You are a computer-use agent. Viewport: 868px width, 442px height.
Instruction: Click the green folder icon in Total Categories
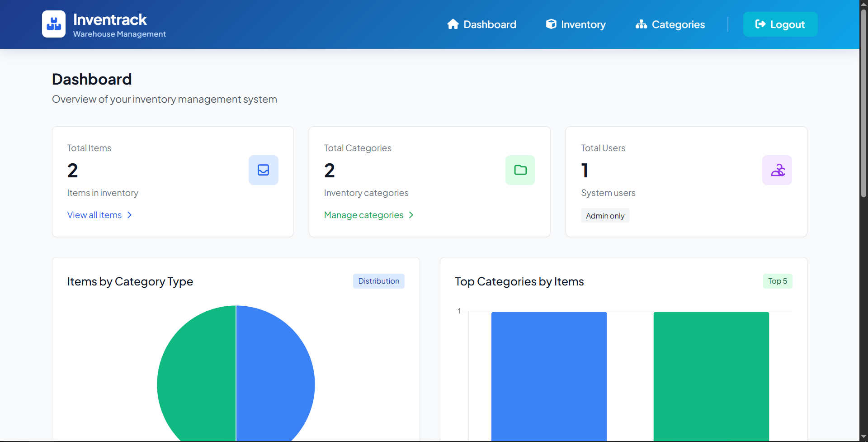click(x=520, y=170)
